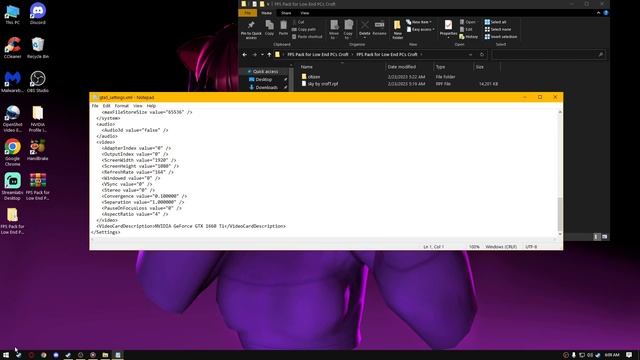The width and height of the screenshot is (640, 360).
Task: Click Cut in the Explorer ribbon
Action: 298,22
